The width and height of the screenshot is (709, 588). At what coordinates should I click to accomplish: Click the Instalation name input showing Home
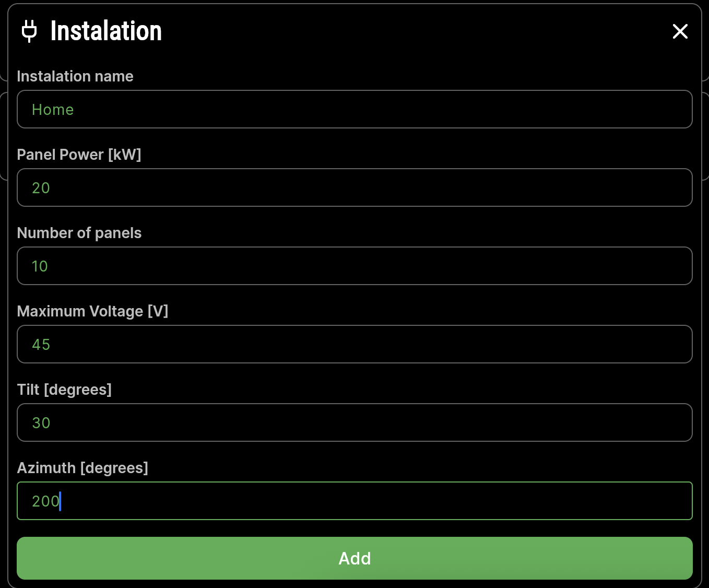click(x=354, y=109)
